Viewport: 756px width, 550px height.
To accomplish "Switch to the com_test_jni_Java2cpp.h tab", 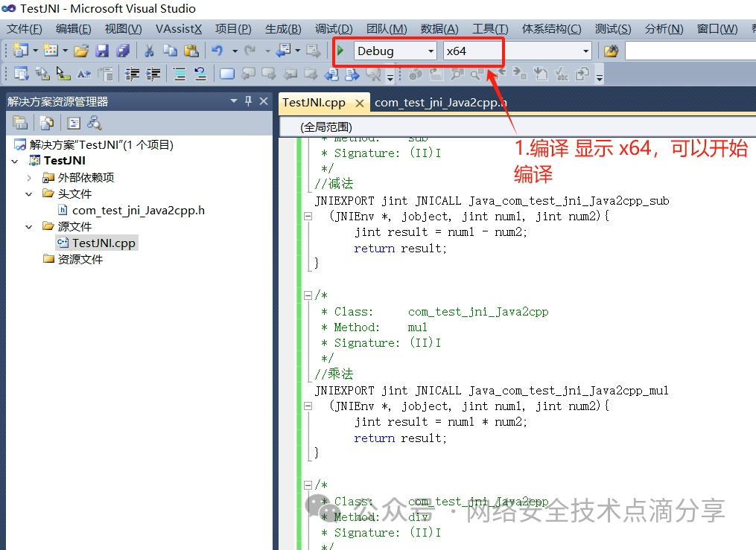I will [439, 102].
